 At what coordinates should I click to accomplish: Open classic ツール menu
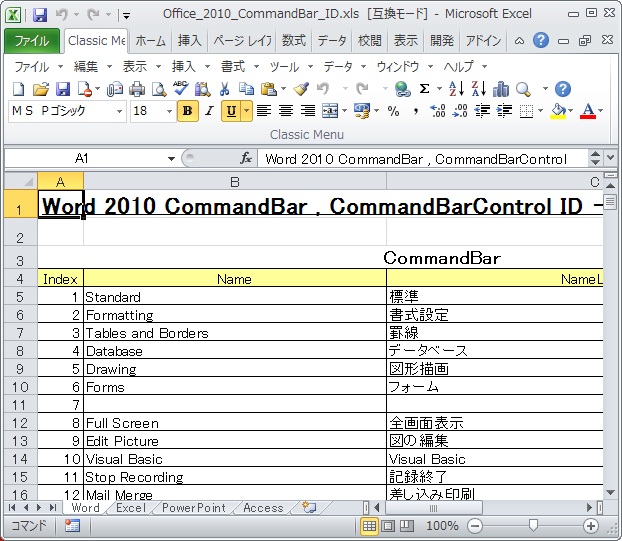[x=291, y=67]
